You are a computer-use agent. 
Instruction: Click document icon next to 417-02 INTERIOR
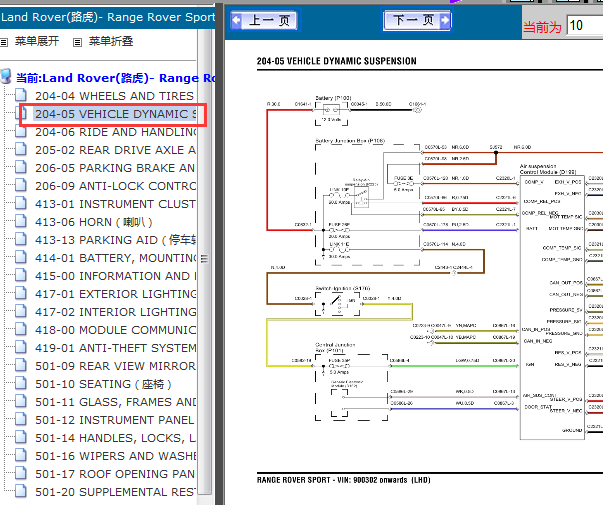point(21,311)
